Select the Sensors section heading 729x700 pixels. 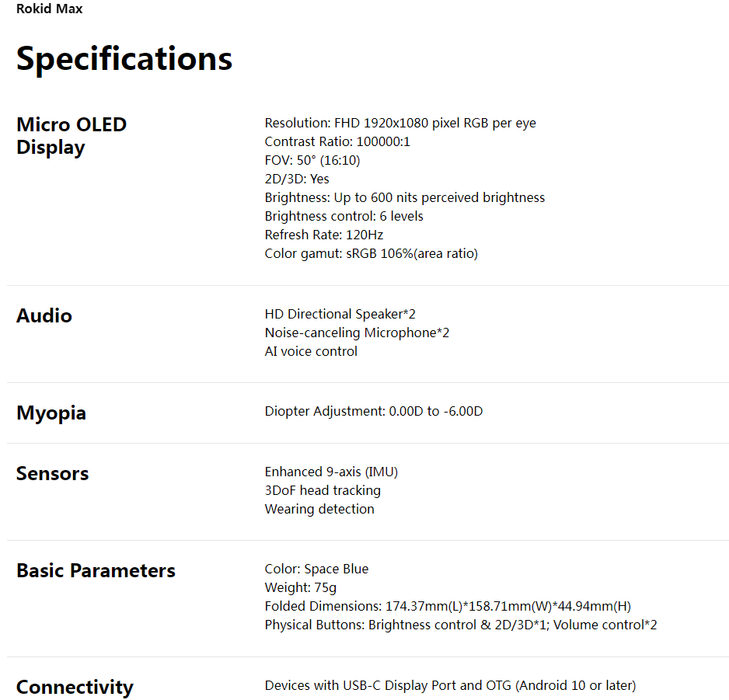[53, 473]
